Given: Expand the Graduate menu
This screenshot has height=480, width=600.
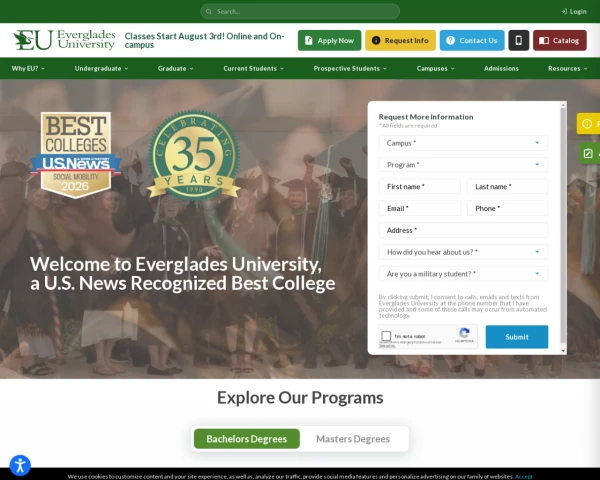Looking at the screenshot, I should (x=176, y=69).
